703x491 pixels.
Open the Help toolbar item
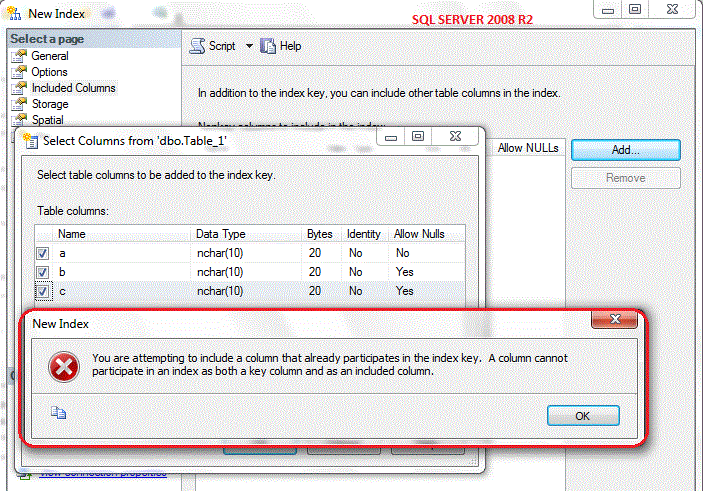coord(281,46)
